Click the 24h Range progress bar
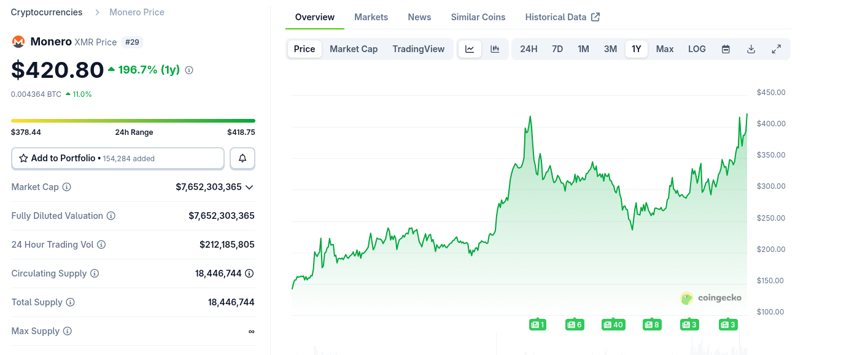Viewport: 868px width, 355px height. click(133, 121)
